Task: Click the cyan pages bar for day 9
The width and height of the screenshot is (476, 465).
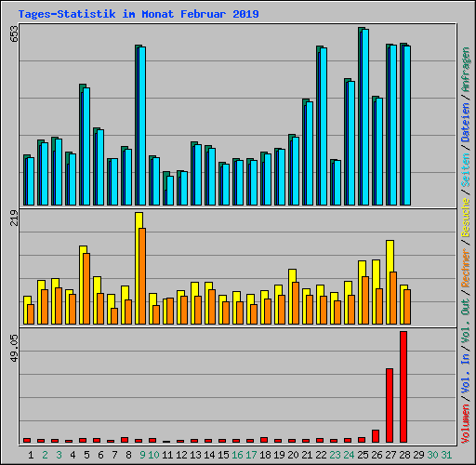Action: click(142, 126)
